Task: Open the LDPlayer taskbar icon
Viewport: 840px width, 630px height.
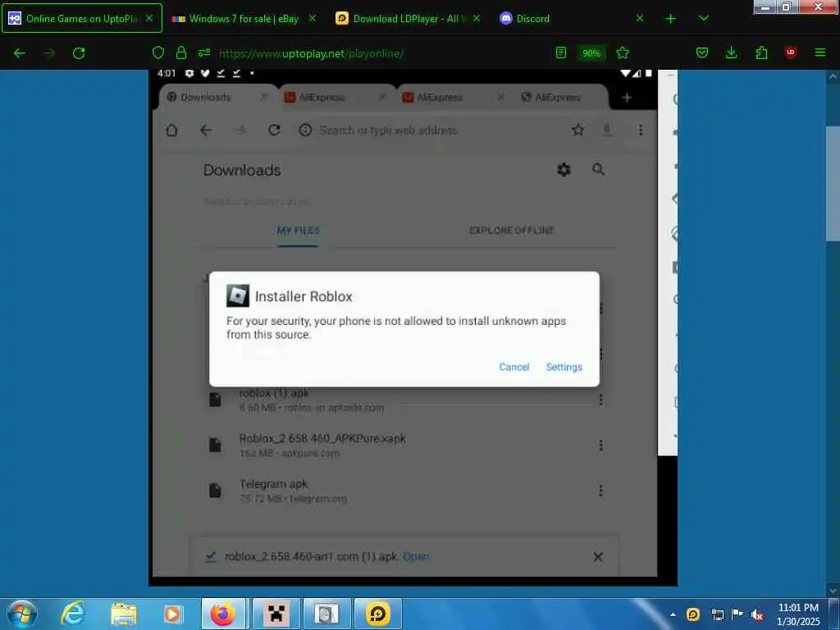Action: click(x=377, y=614)
